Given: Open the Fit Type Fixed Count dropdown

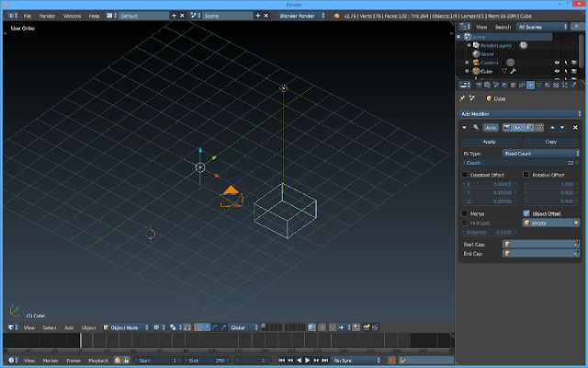Looking at the screenshot, I should (x=542, y=153).
